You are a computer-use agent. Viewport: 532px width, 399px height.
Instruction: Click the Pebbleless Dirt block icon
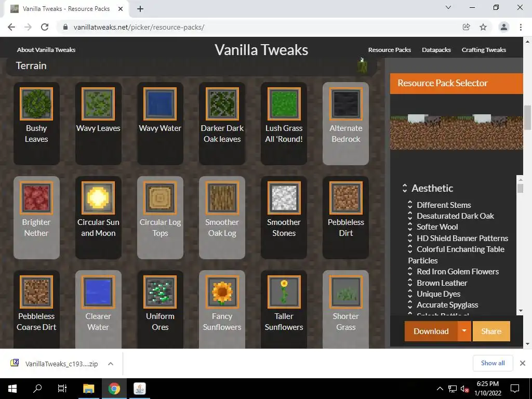(x=345, y=198)
